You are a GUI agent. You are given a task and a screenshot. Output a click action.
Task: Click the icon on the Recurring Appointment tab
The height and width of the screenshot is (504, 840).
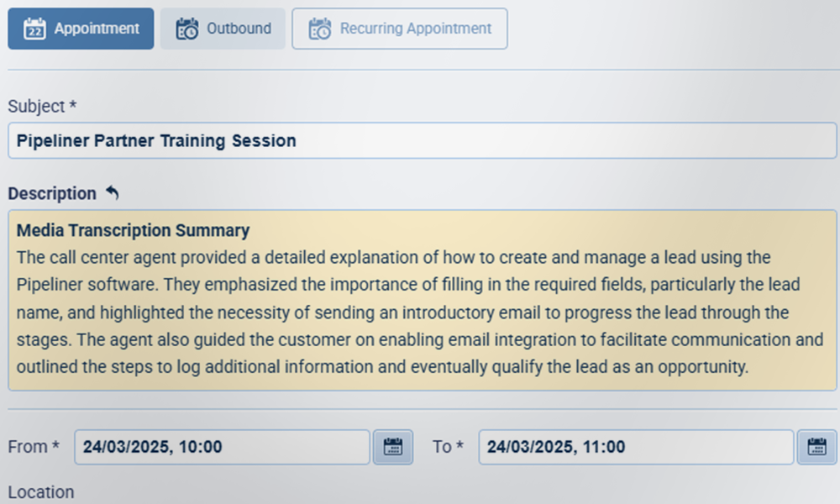click(x=320, y=29)
